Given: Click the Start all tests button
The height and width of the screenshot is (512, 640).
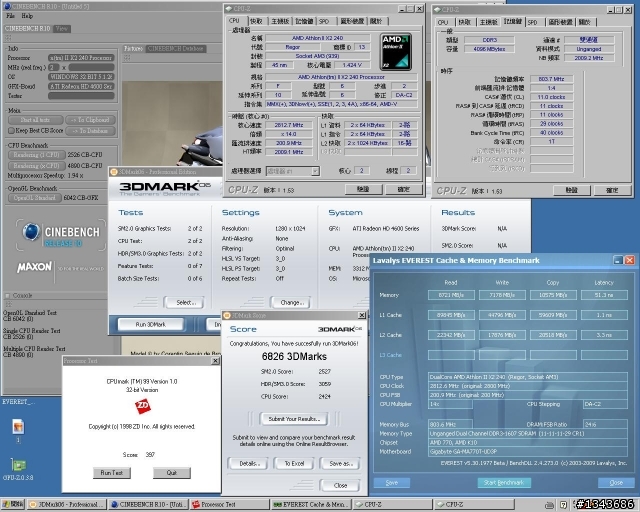Looking at the screenshot, I should 36,120.
